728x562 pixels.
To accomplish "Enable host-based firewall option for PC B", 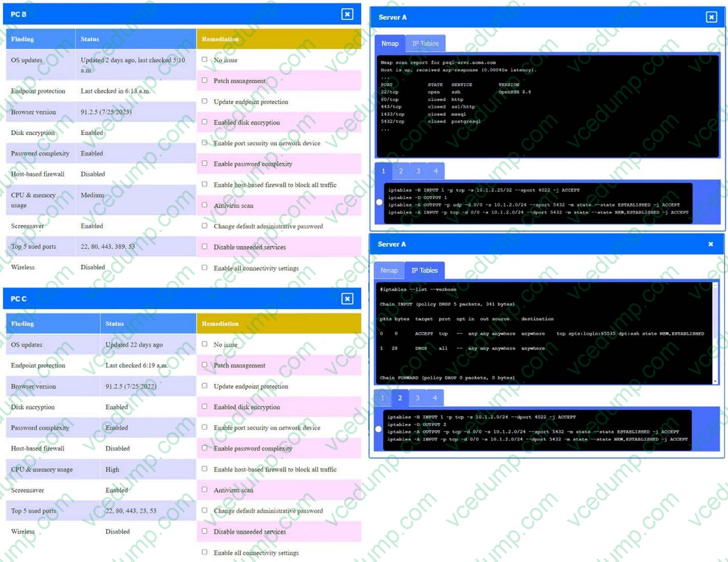I will tap(205, 184).
